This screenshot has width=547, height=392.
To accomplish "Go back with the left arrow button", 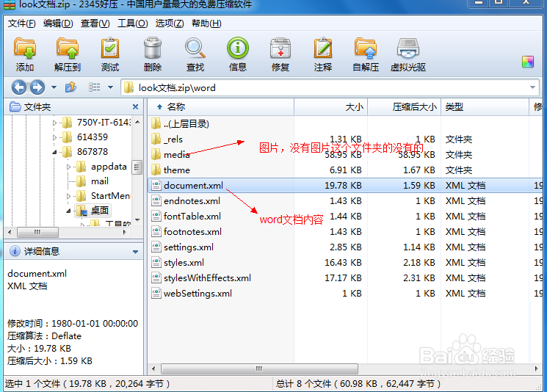I will click(x=19, y=87).
